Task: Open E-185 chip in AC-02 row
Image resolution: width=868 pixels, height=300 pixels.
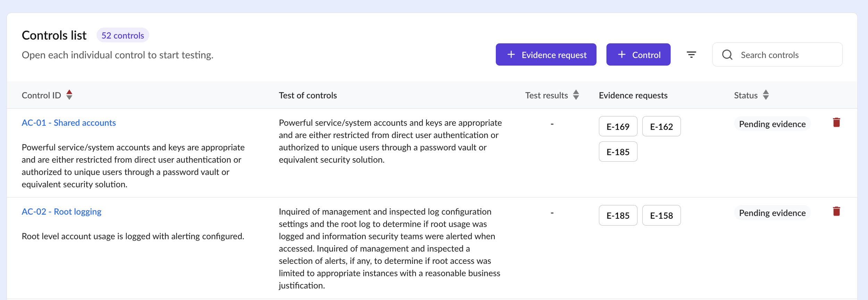Action: pyautogui.click(x=618, y=216)
